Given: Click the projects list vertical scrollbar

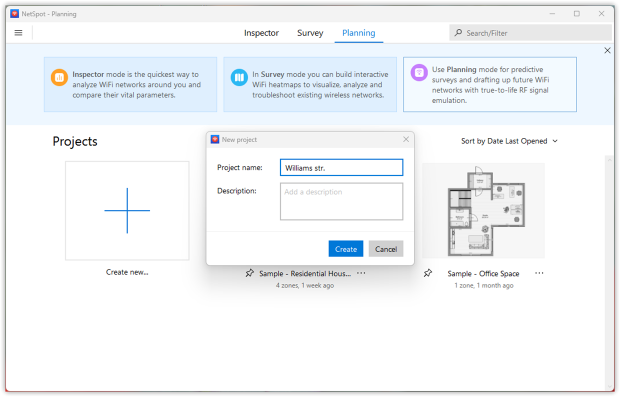Looking at the screenshot, I should [609, 273].
